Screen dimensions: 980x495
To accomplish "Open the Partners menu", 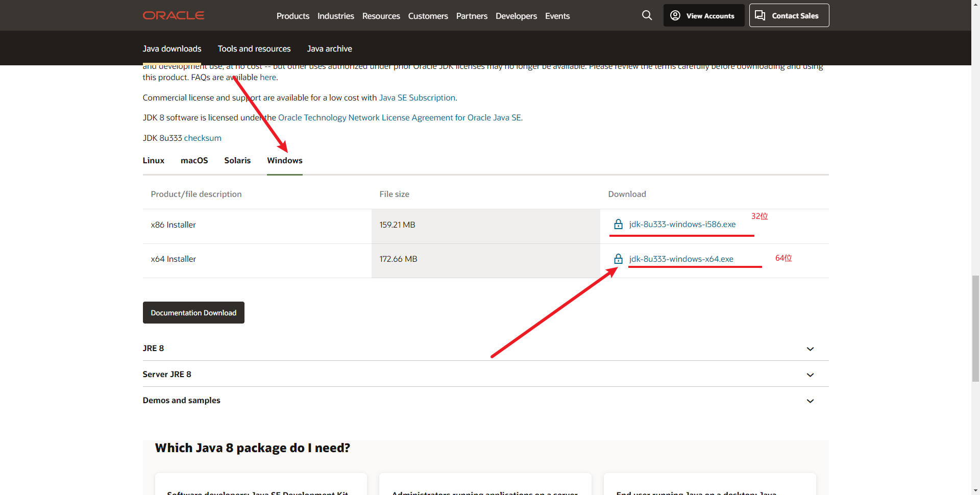I will click(472, 16).
